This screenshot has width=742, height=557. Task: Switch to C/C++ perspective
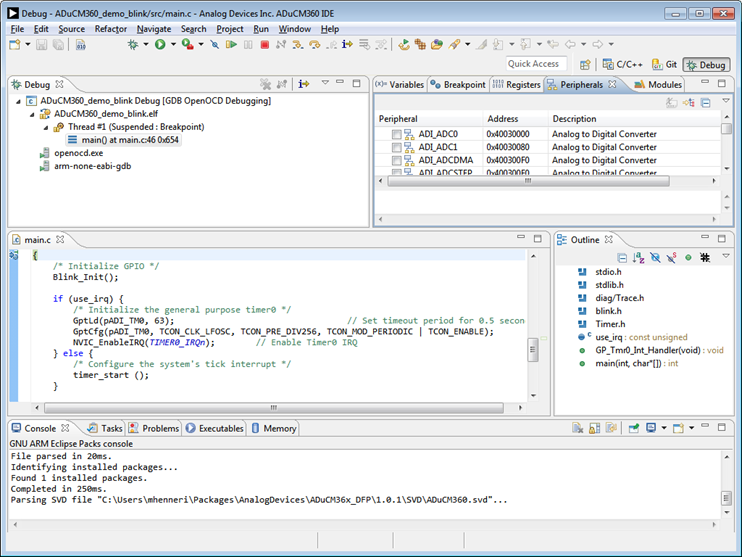coord(623,64)
